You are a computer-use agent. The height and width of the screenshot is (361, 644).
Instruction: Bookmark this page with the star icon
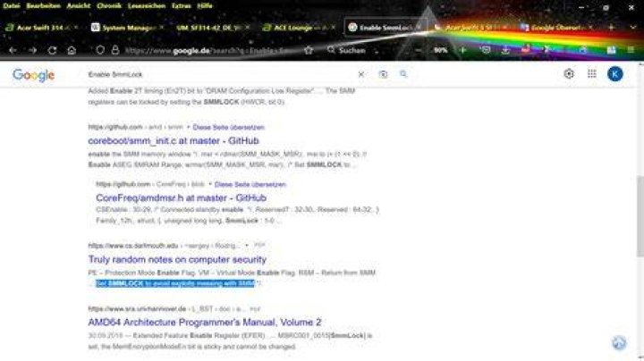(309, 50)
